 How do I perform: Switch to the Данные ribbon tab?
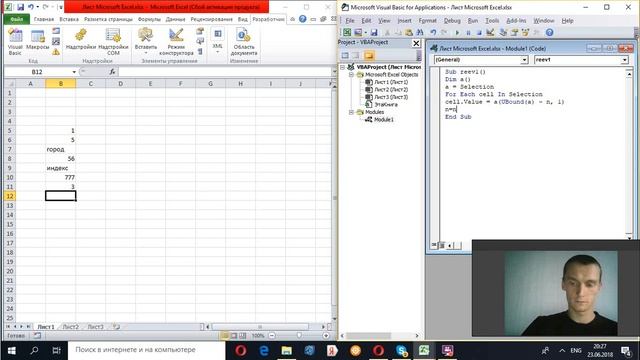[x=175, y=19]
